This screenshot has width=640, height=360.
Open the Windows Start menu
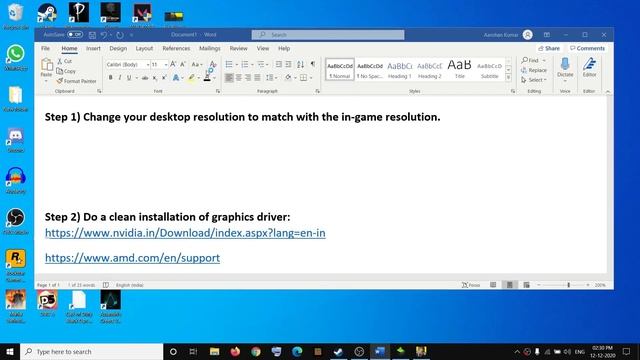10,351
